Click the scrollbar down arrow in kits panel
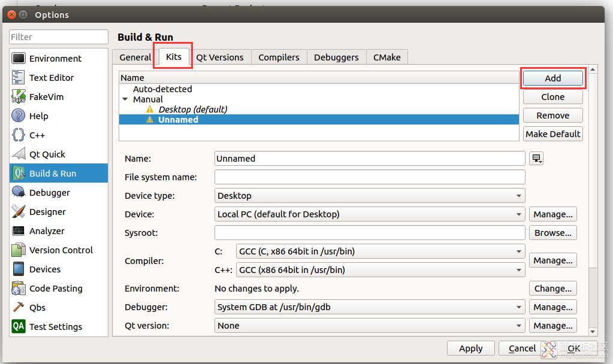 (593, 332)
